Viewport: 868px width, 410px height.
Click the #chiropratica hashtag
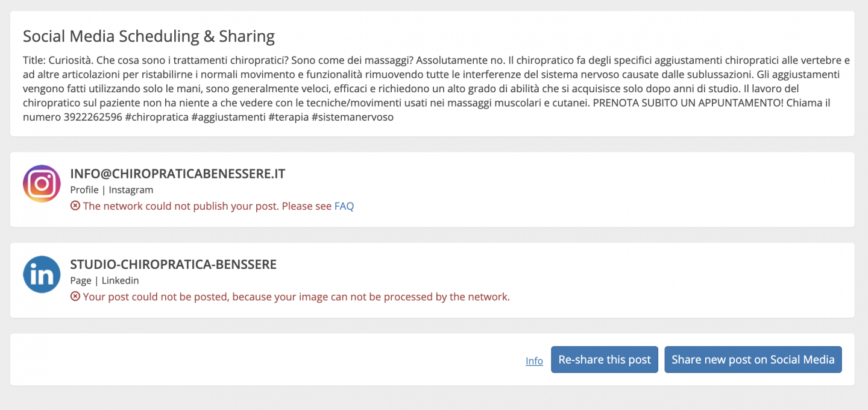coord(153,117)
